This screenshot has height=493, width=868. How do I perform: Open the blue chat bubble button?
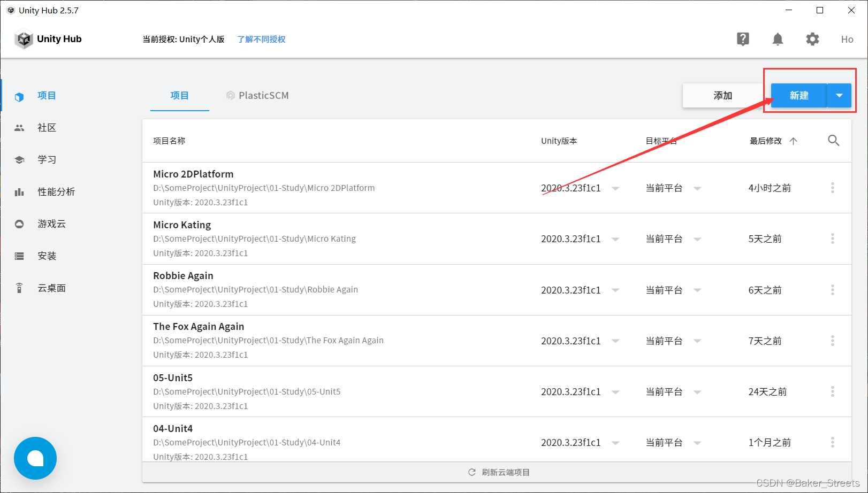coord(35,458)
